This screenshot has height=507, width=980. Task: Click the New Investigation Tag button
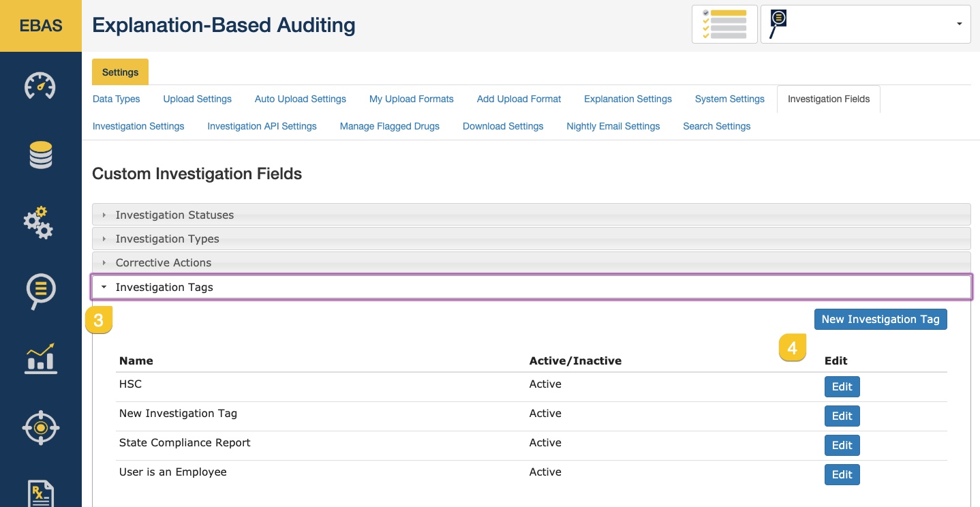pos(880,319)
